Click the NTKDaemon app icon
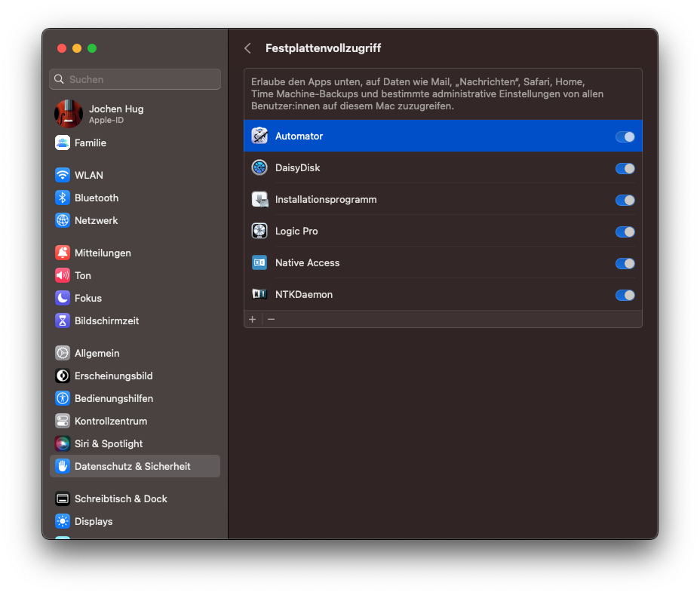This screenshot has width=700, height=595. pyautogui.click(x=259, y=294)
